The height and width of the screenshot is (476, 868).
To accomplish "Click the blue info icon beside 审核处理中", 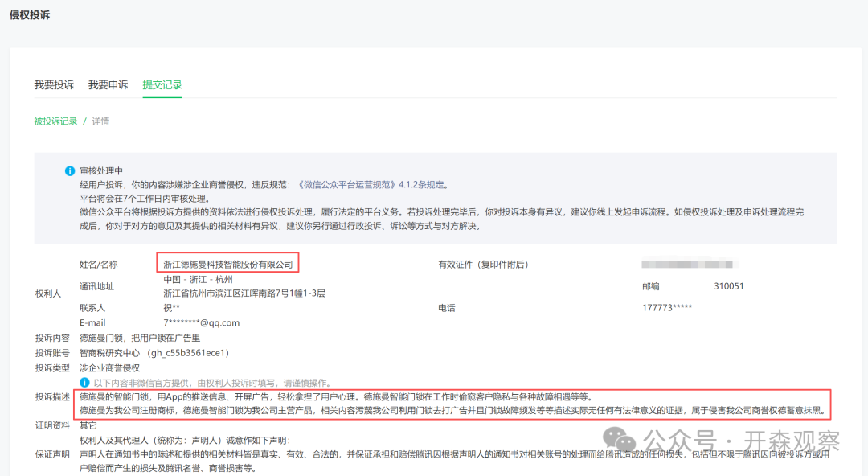I will coord(70,170).
